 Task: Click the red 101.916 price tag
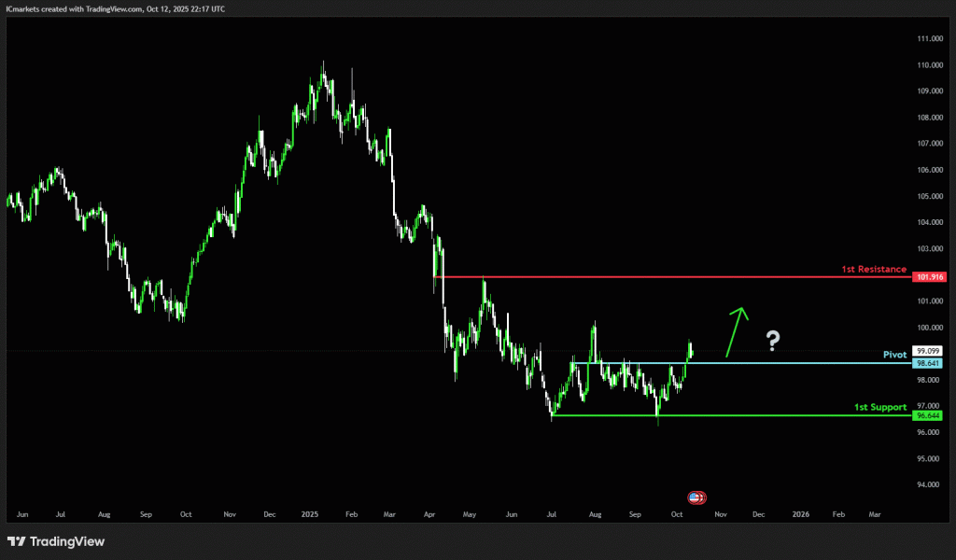tap(931, 277)
